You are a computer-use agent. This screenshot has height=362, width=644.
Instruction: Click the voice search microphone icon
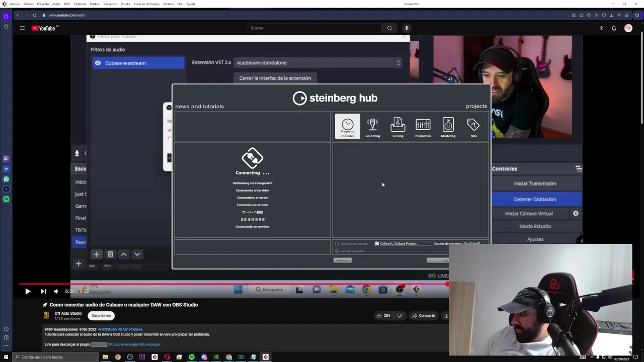tap(407, 28)
